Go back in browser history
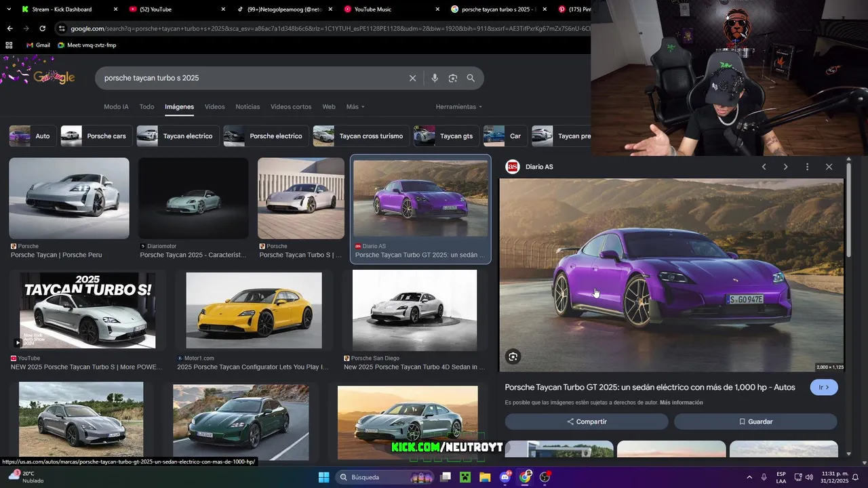868x488 pixels. 9,28
